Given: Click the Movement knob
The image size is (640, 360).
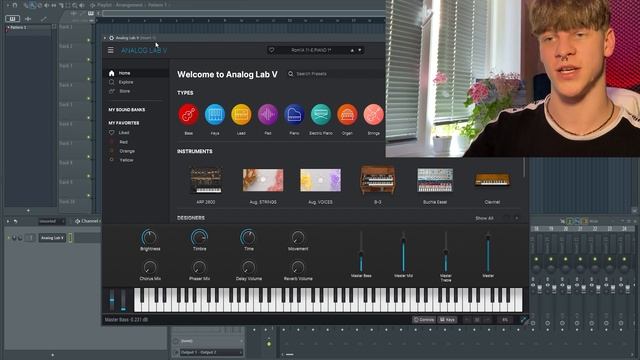Looking at the screenshot, I should (x=298, y=237).
